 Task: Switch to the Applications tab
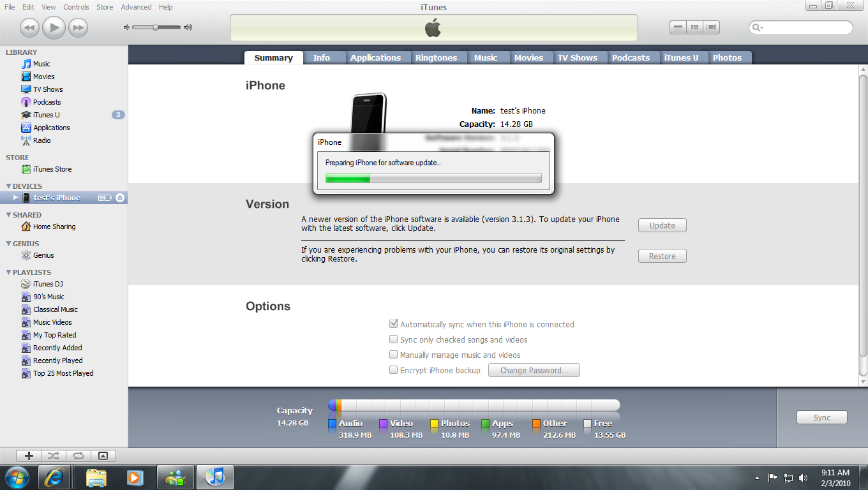375,57
